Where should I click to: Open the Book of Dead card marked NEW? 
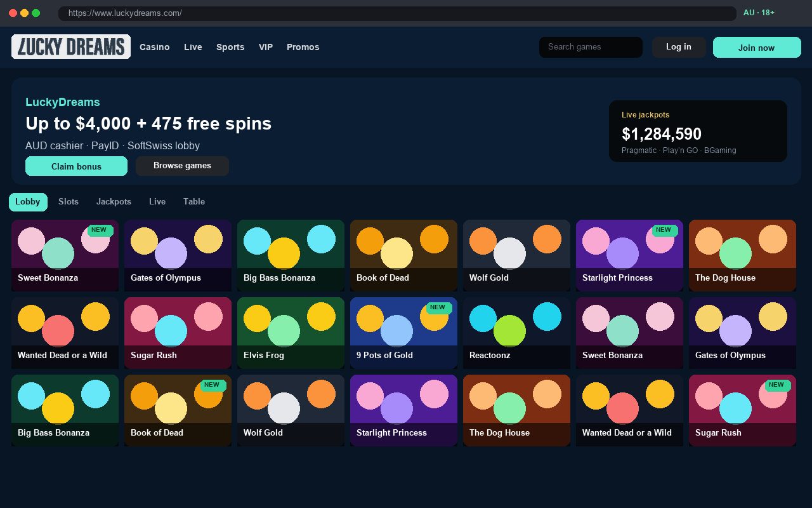178,410
